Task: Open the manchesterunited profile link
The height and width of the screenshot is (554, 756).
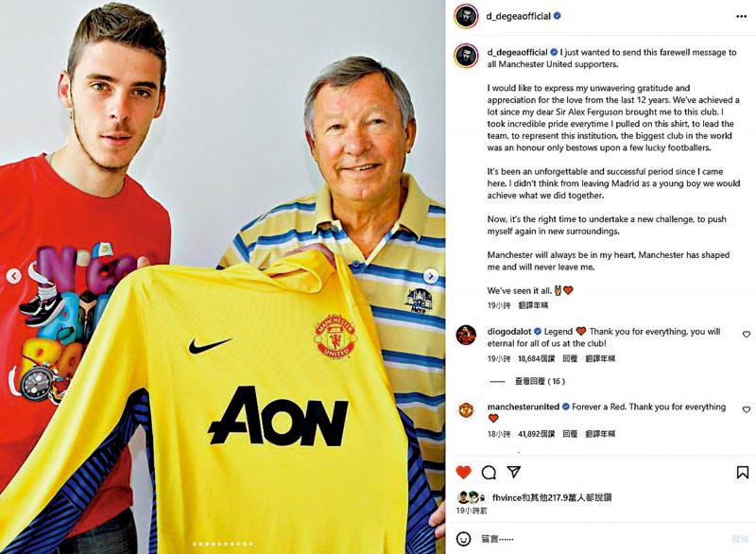Action: pos(524,407)
